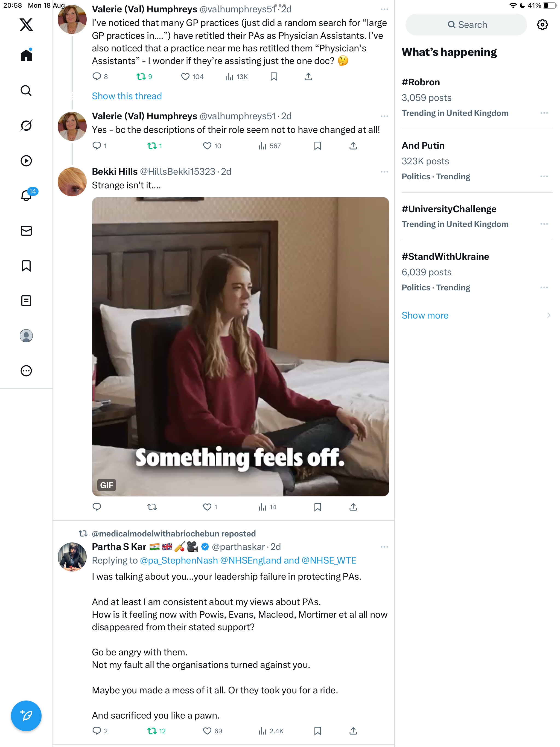Image resolution: width=560 pixels, height=747 pixels.
Task: Open direct messages envelope icon
Action: [x=26, y=231]
